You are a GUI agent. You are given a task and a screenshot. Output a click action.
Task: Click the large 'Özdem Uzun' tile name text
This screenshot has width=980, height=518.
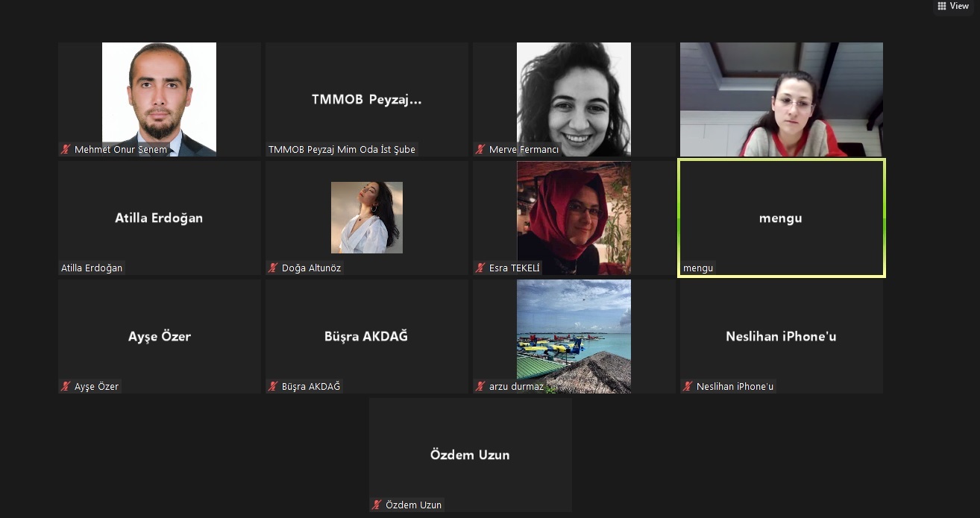(x=470, y=455)
